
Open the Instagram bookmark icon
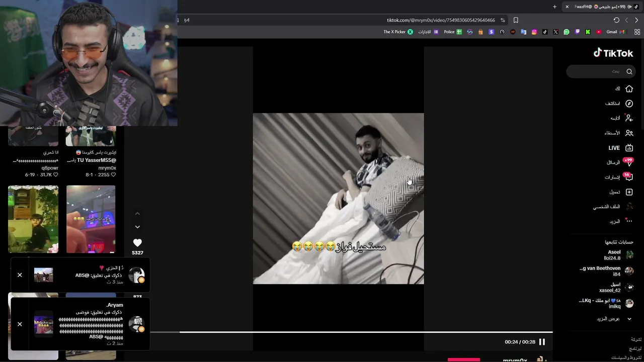click(x=534, y=32)
